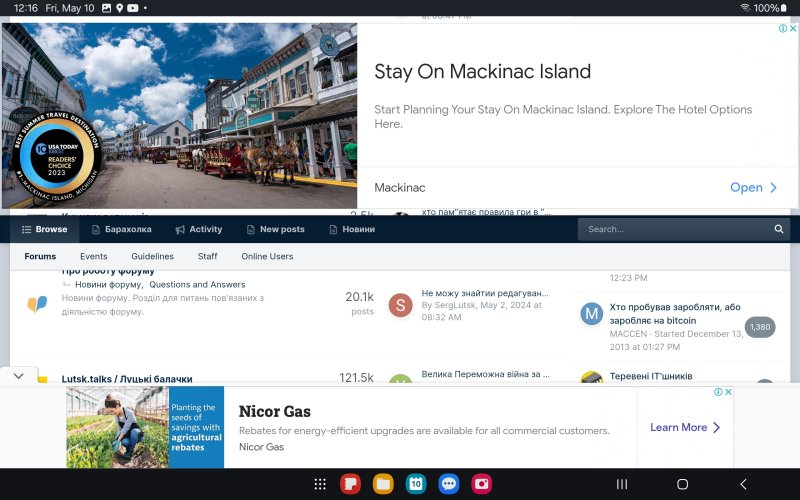Image resolution: width=800 pixels, height=500 pixels.
Task: Open the Новини форуму subforum link
Action: pos(108,285)
